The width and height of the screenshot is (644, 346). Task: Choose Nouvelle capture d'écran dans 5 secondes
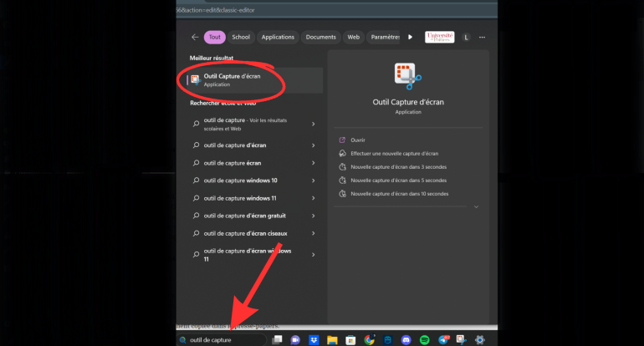(398, 181)
